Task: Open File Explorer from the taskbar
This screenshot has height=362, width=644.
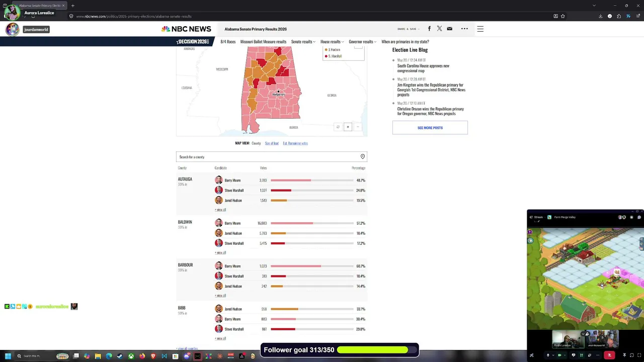Action: (x=98, y=356)
